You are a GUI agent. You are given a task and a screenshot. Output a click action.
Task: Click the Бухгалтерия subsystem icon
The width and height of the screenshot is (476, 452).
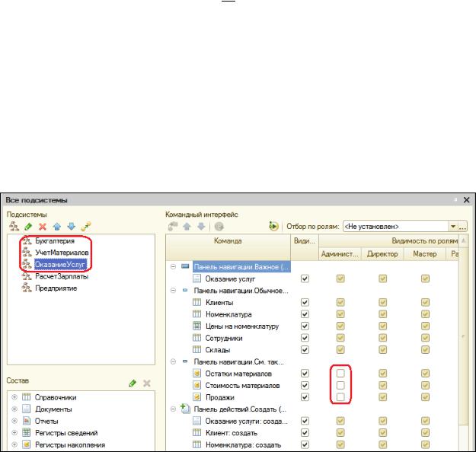[x=27, y=241]
